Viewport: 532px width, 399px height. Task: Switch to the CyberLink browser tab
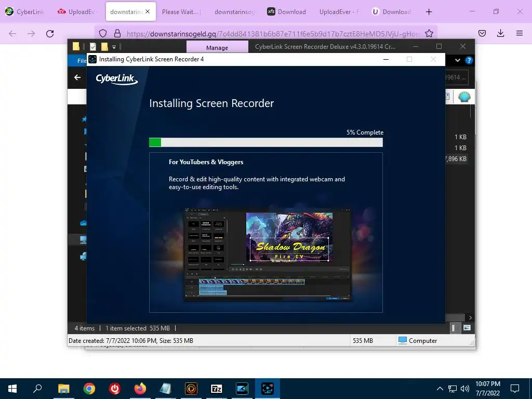[x=25, y=11]
